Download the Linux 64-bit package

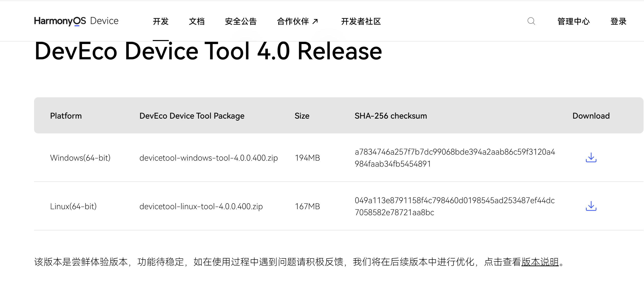click(591, 206)
